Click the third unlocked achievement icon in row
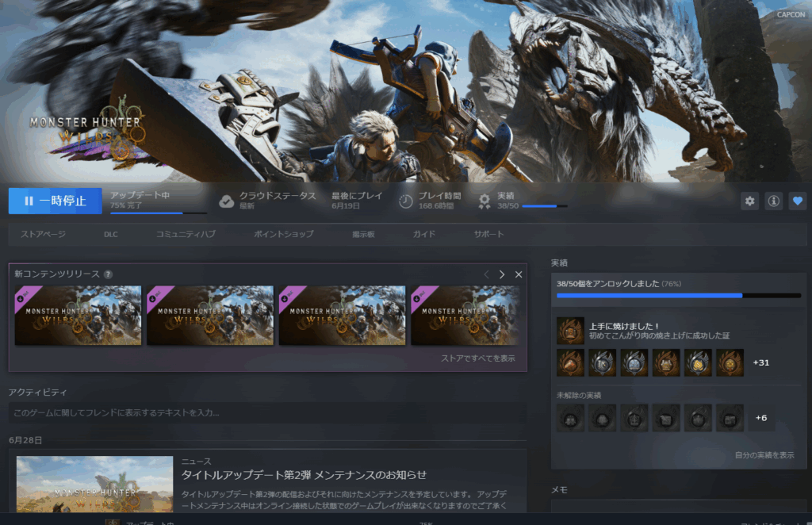Screen dimensions: 812x525 [x=634, y=362]
